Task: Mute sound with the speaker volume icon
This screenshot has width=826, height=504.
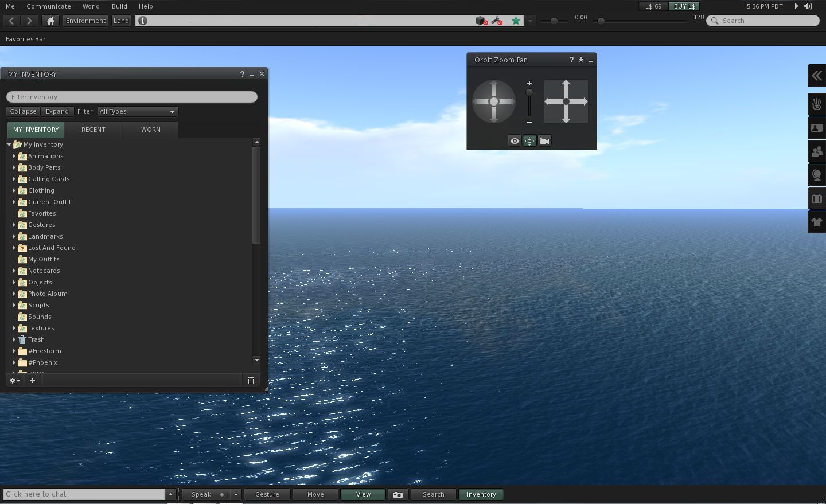Action: pos(808,6)
